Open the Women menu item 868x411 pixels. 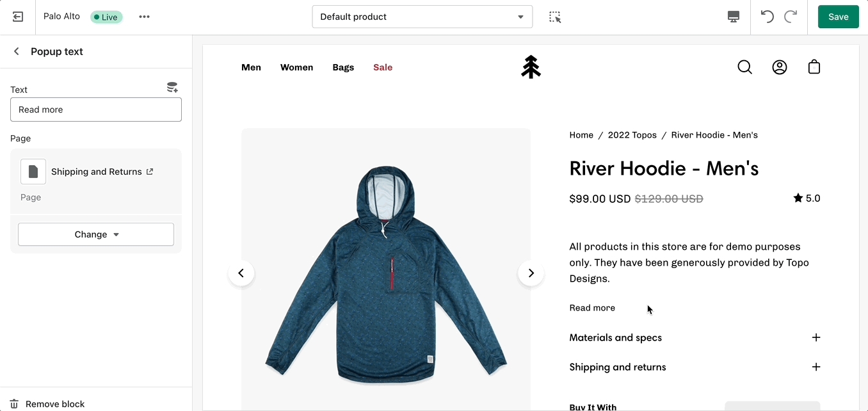(296, 67)
